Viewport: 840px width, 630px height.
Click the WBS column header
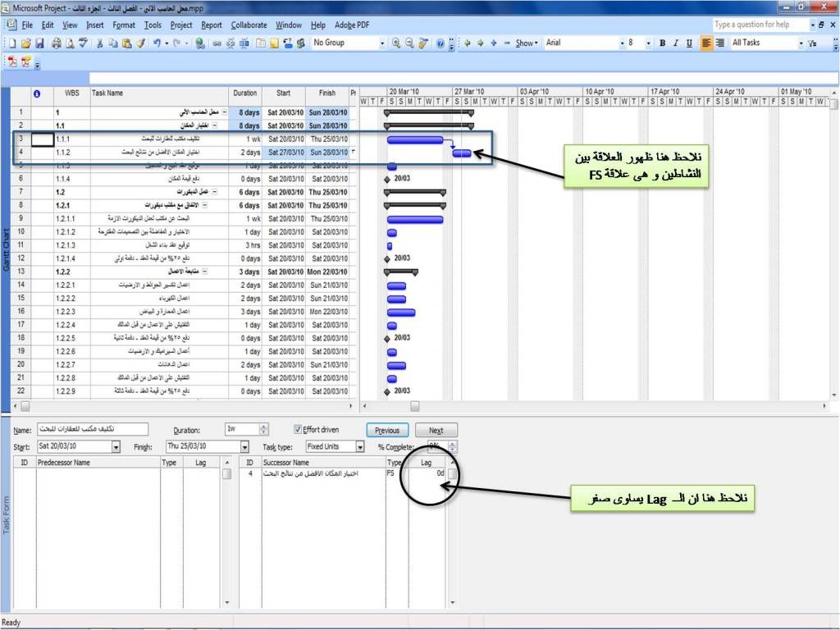[72, 94]
